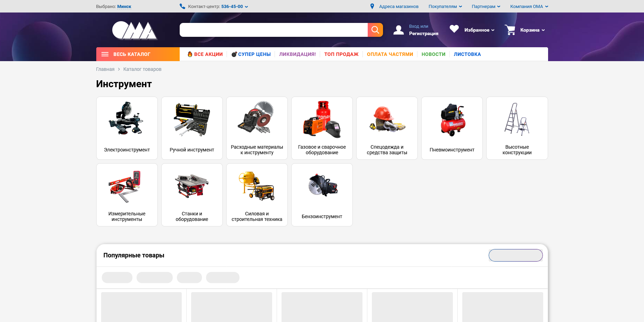The height and width of the screenshot is (322, 644).
Task: Open the Ликвидация! tab
Action: [x=297, y=54]
